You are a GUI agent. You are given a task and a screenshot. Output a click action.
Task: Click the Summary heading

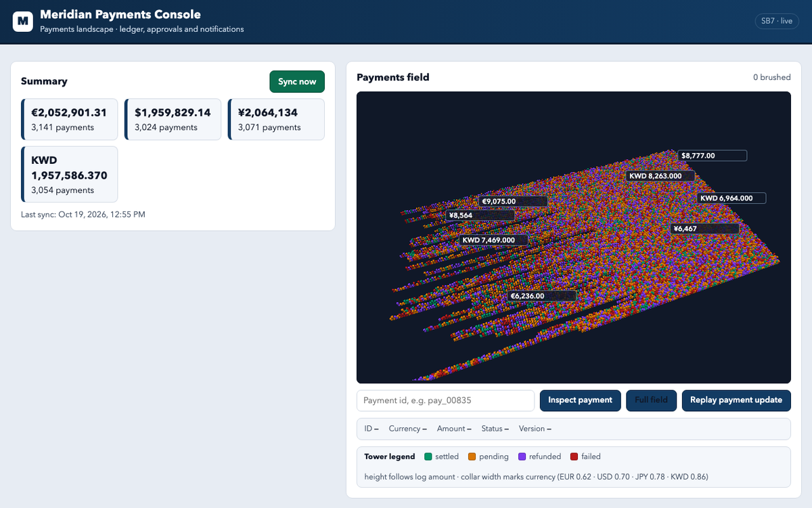(44, 81)
